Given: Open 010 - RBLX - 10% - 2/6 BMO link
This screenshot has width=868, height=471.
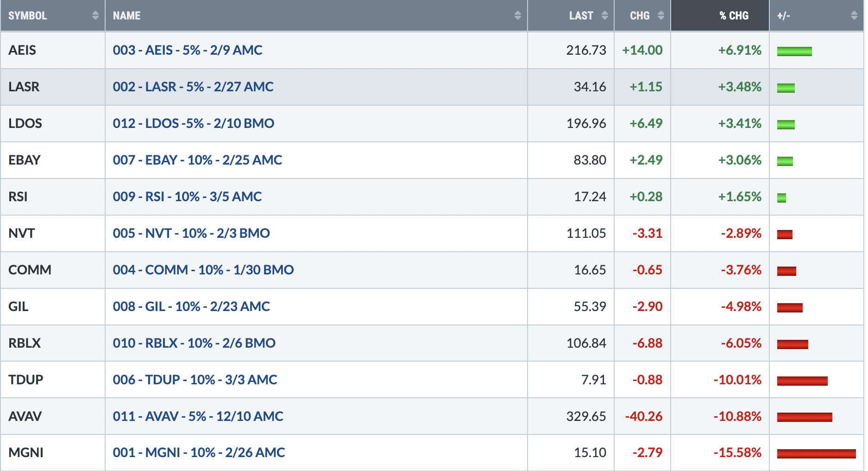Looking at the screenshot, I should tap(194, 343).
